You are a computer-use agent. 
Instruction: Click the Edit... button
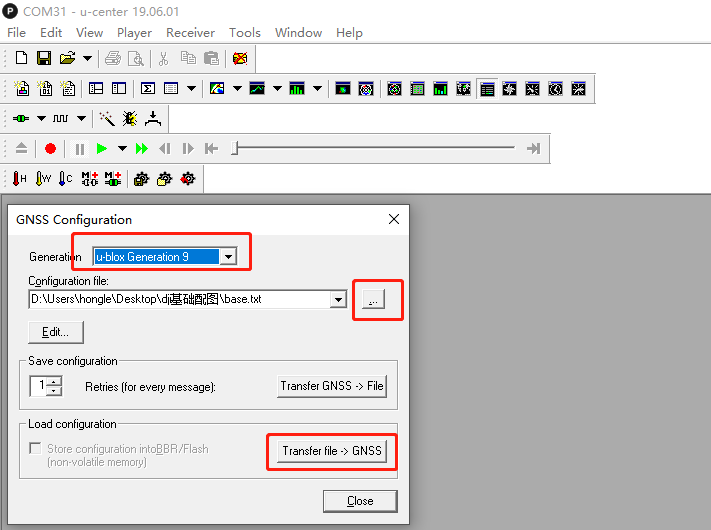pyautogui.click(x=56, y=332)
